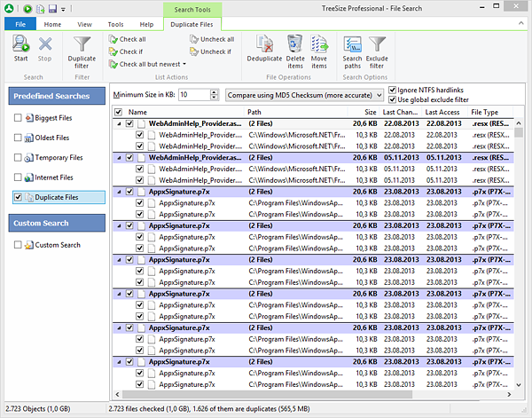Uncheck the Duplicate Files search checkbox
This screenshot has height=418, width=532.
18,197
